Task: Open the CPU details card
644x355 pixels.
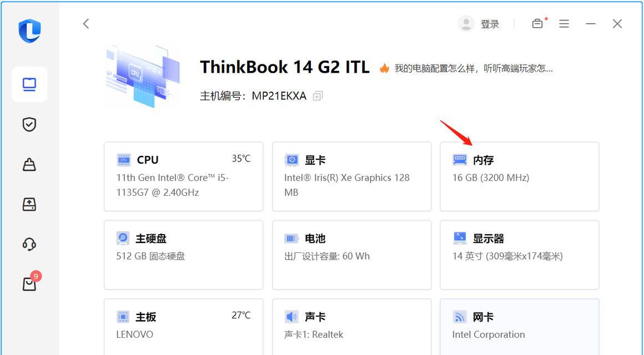Action: [x=183, y=176]
